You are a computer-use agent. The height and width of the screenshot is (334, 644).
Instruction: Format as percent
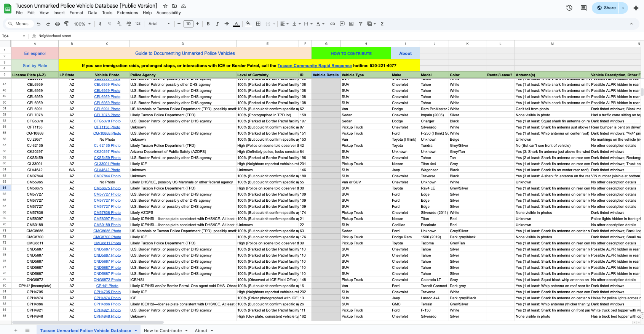(x=110, y=24)
